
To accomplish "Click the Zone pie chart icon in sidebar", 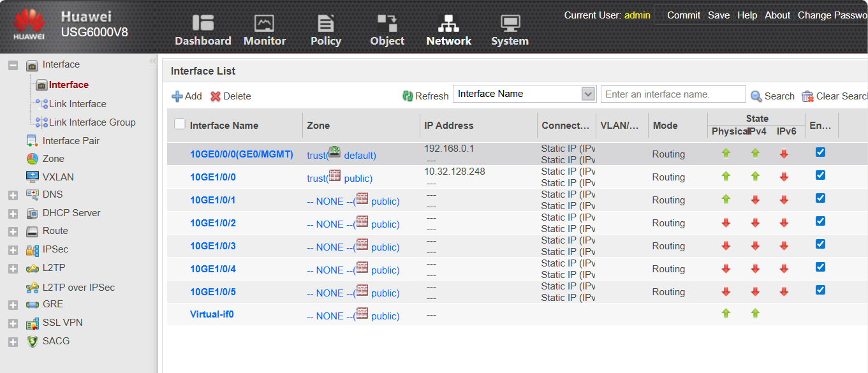I will pyautogui.click(x=33, y=159).
